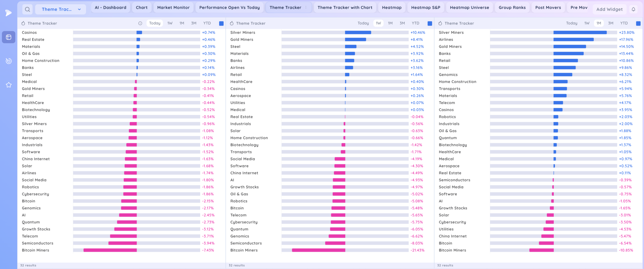Image resolution: width=644 pixels, height=269 pixels.
Task: Open Theme Tracker tab options dots
Action: [x=306, y=8]
